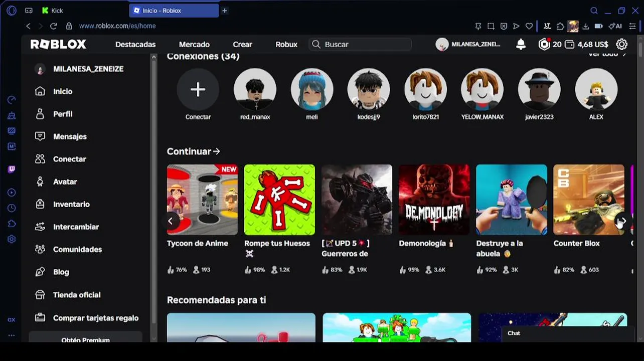644x361 pixels.
Task: Open the Robux nav item
Action: click(286, 44)
